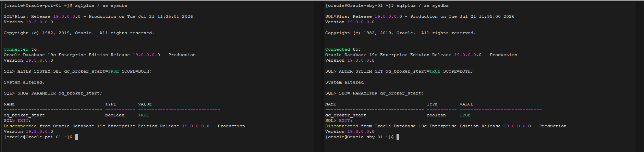Click the yellow 'Disconnected' word in pri-01 pane

click(x=20, y=126)
